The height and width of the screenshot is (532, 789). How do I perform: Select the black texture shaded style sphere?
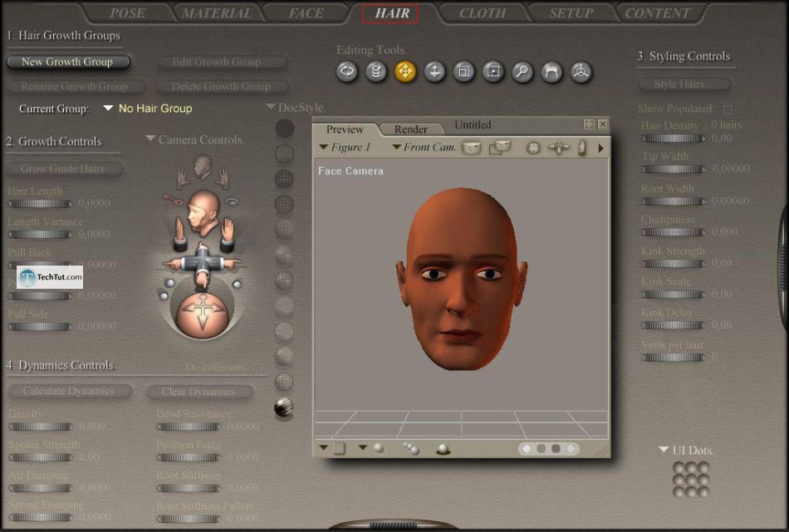click(284, 407)
